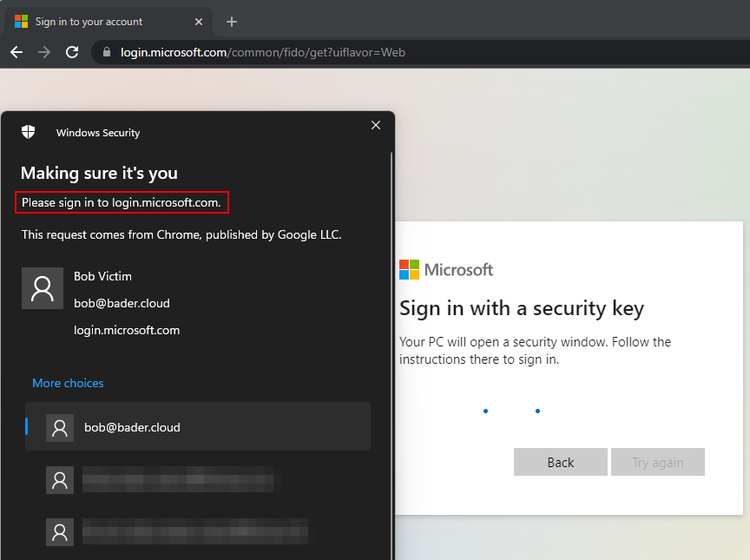Click the Bob Victim avatar icon

[x=43, y=288]
